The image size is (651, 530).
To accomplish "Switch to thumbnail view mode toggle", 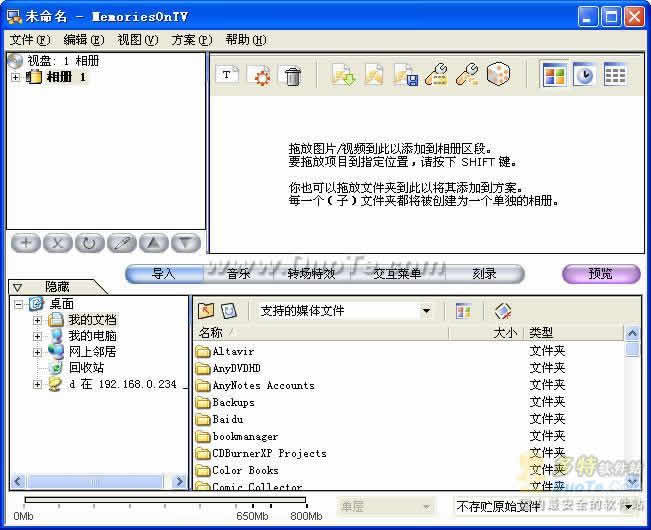I will coord(553,76).
